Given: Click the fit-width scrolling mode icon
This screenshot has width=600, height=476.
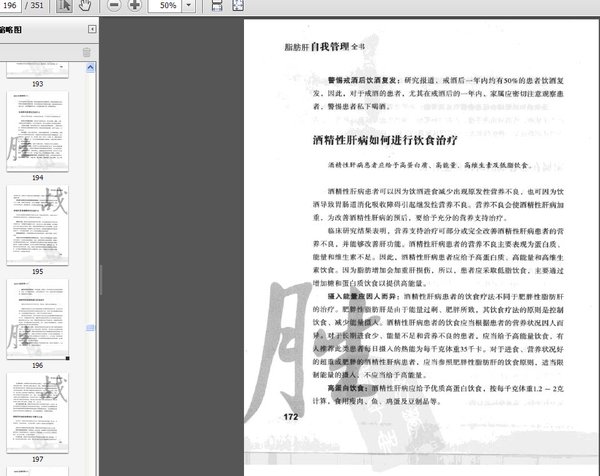Looking at the screenshot, I should point(217,5).
